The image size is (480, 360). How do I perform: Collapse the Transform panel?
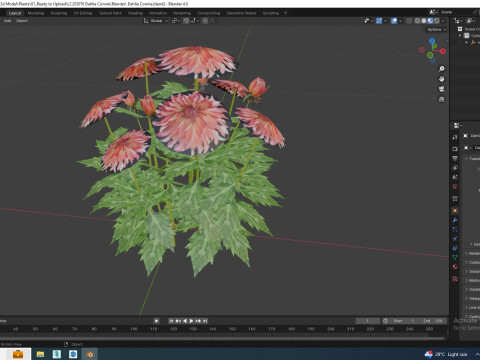click(466, 159)
